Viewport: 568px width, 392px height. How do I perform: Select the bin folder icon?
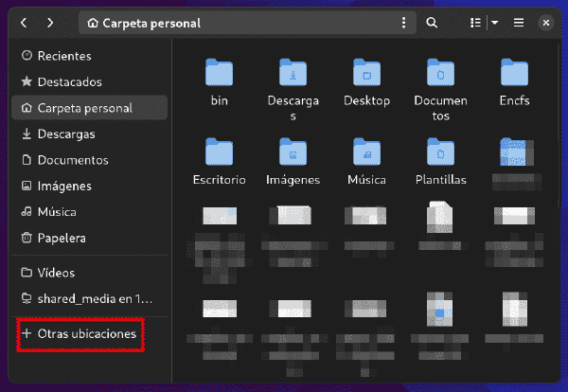220,72
